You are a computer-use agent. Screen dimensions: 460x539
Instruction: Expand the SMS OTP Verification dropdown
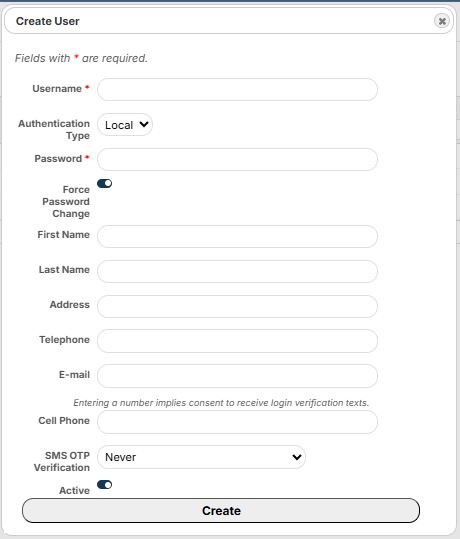click(201, 457)
